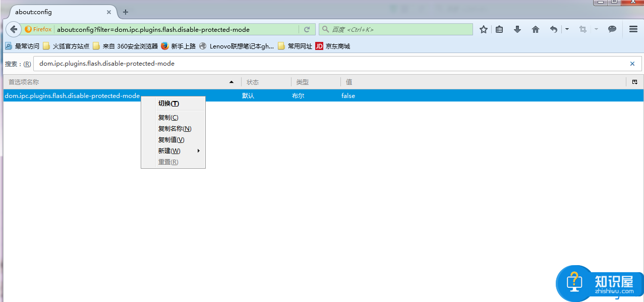Viewport: 644px width, 302px height.
Task: Show bookmarks list icon
Action: click(x=499, y=29)
